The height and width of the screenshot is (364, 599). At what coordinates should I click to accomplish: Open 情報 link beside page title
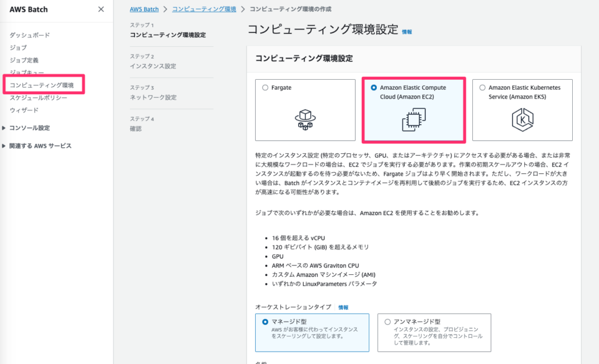pyautogui.click(x=407, y=32)
